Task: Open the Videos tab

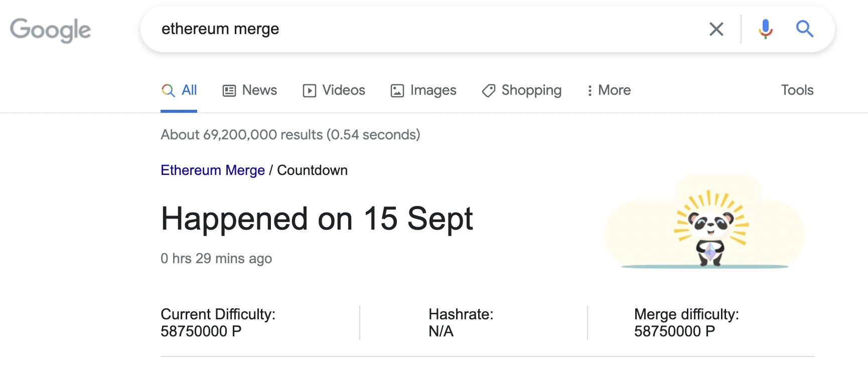Action: coord(334,90)
